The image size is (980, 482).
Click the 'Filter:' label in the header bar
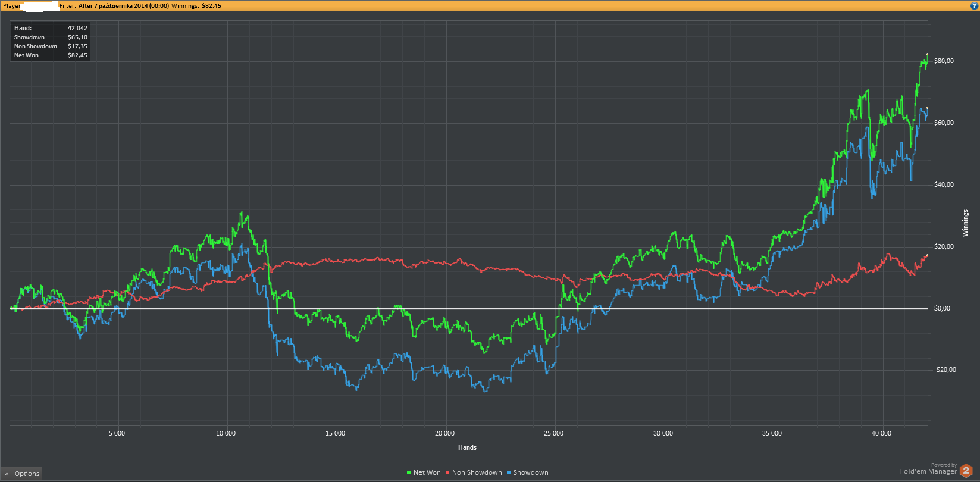click(68, 6)
